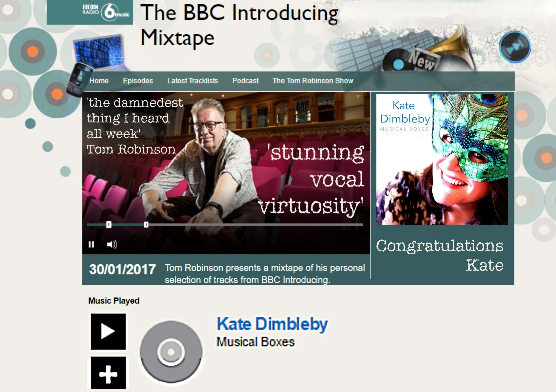Open the Home menu item

[99, 81]
